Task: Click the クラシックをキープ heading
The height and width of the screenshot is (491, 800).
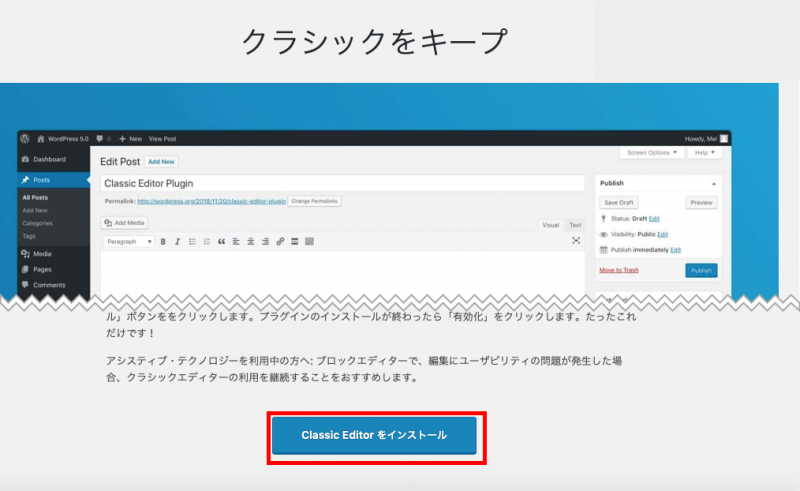Action: click(374, 42)
